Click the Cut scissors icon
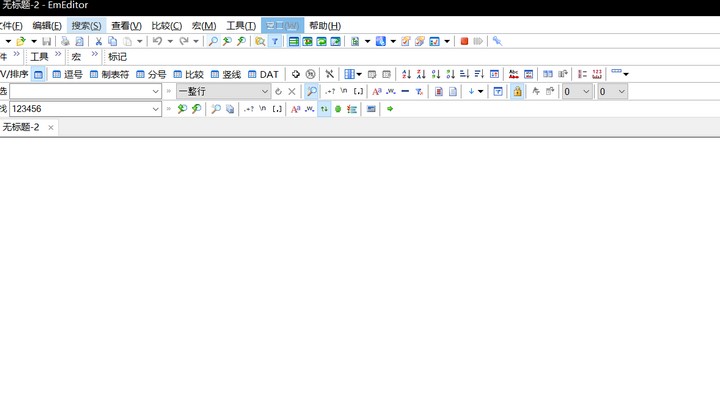Viewport: 720px width, 417px height. coord(98,41)
